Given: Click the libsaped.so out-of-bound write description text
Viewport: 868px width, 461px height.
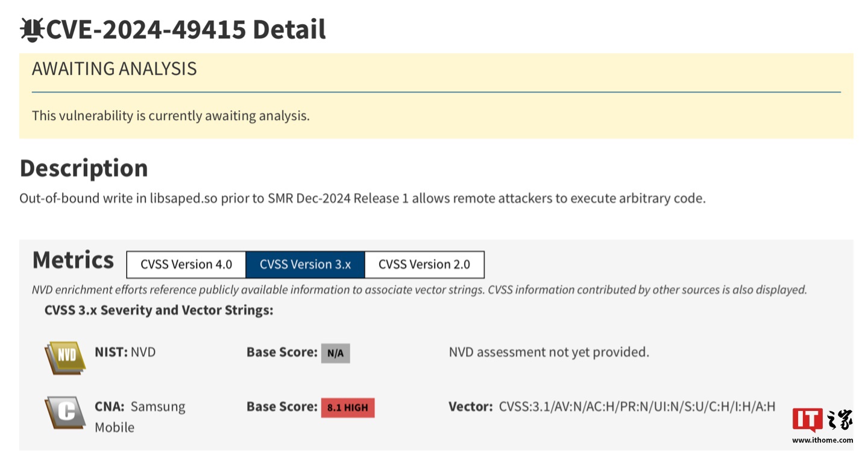Looking at the screenshot, I should [362, 198].
